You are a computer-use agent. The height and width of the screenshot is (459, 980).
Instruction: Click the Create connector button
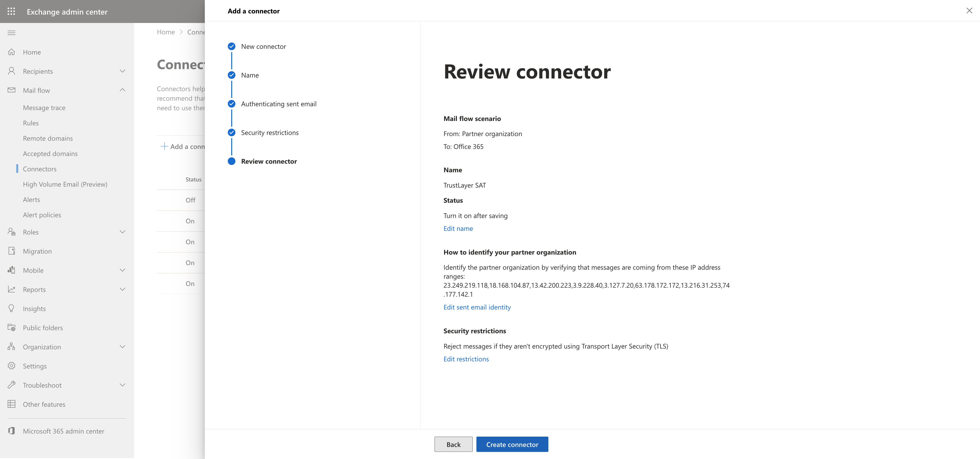click(512, 444)
